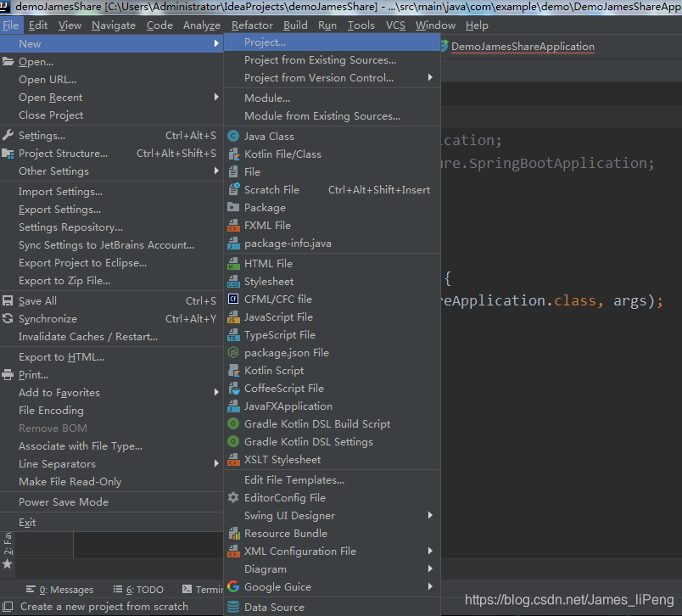The height and width of the screenshot is (616, 682).
Task: Open the Window menu
Action: [x=435, y=25]
